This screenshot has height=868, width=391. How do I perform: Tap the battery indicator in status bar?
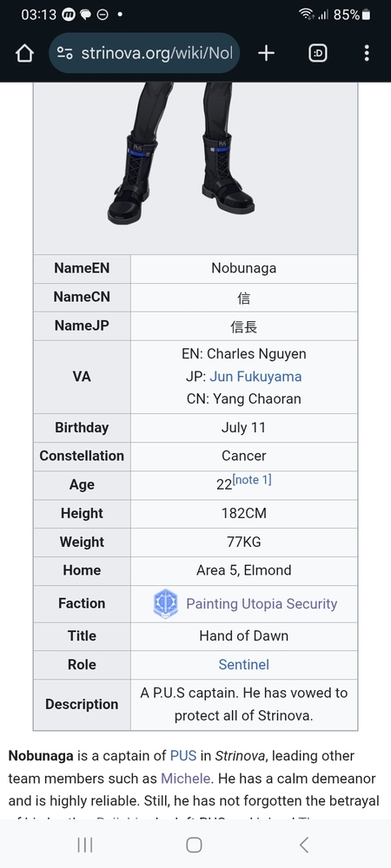tap(366, 15)
